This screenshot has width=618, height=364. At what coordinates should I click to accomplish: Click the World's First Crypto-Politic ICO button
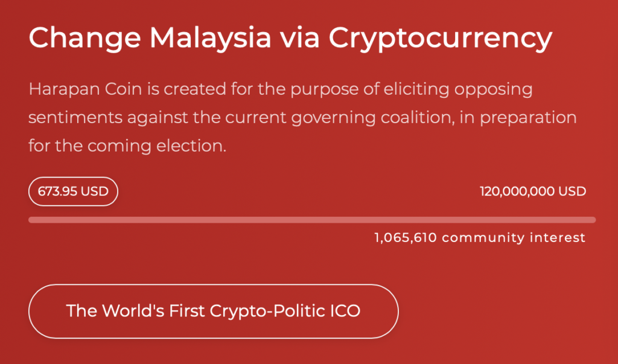click(213, 311)
